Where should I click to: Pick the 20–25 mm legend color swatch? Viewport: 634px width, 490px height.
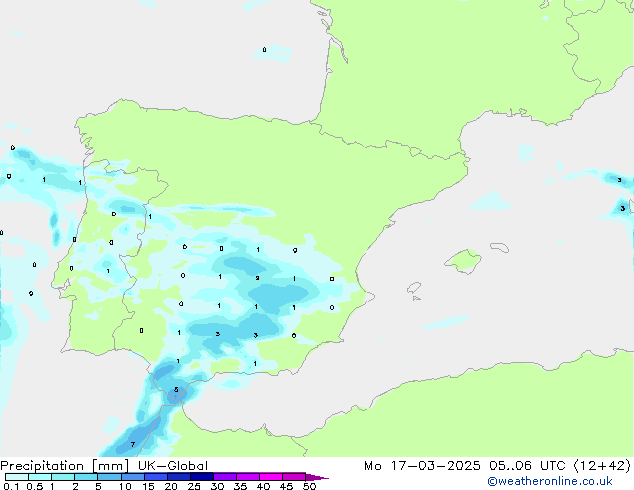179,477
